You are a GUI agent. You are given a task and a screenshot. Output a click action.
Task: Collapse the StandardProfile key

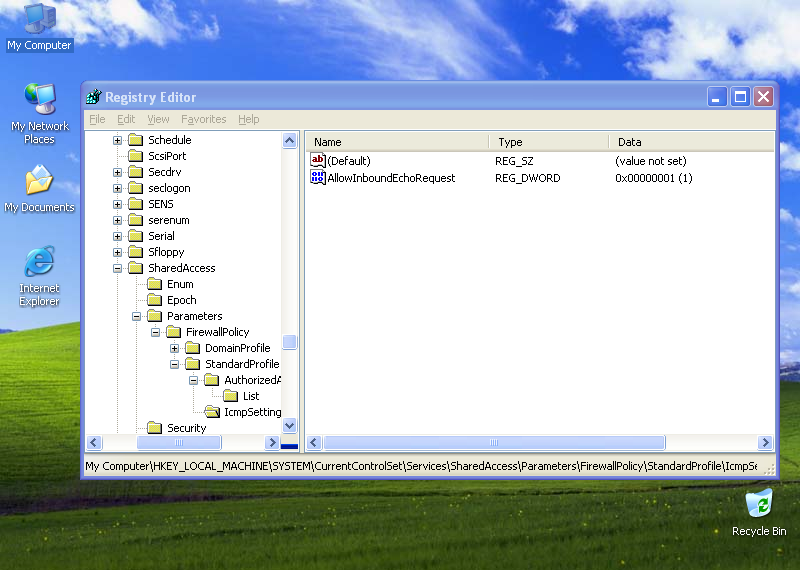(x=174, y=364)
